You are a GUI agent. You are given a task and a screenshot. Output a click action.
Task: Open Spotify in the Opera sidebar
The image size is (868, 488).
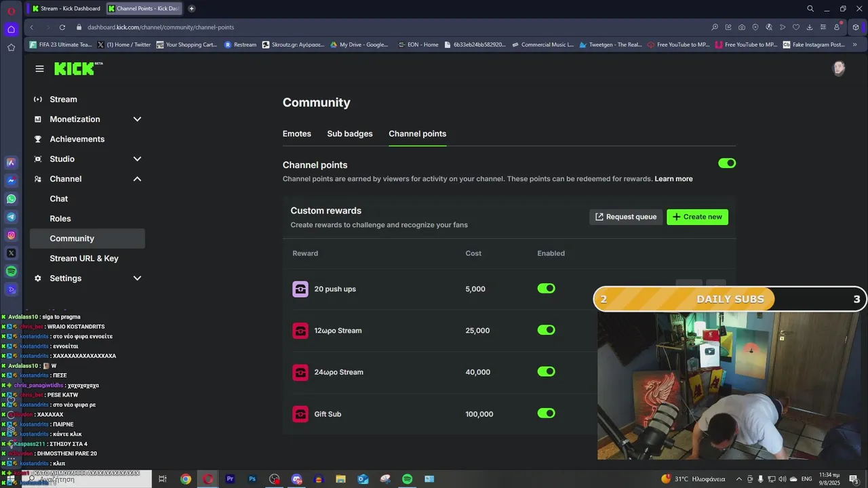(x=11, y=271)
